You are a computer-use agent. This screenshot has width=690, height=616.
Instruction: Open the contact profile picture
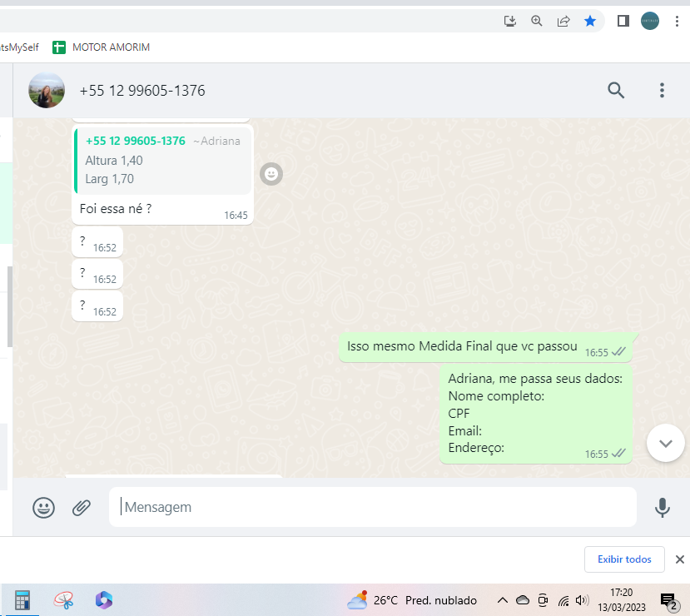pyautogui.click(x=47, y=90)
